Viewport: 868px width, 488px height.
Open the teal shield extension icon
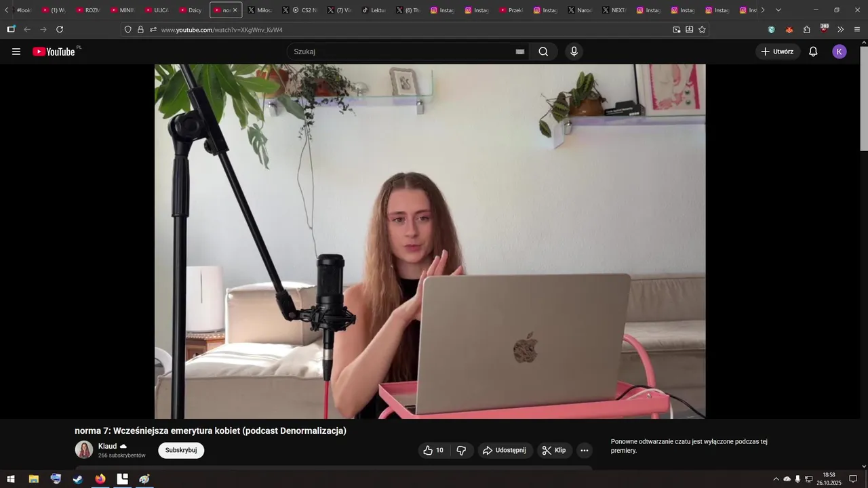(x=771, y=29)
